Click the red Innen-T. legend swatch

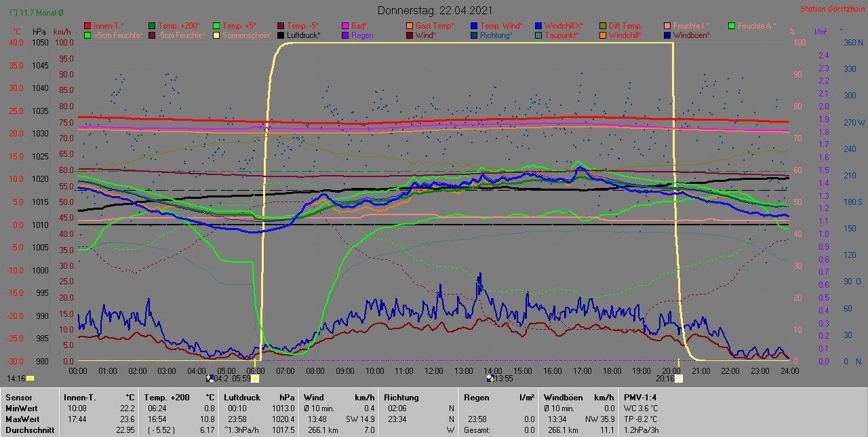(87, 26)
